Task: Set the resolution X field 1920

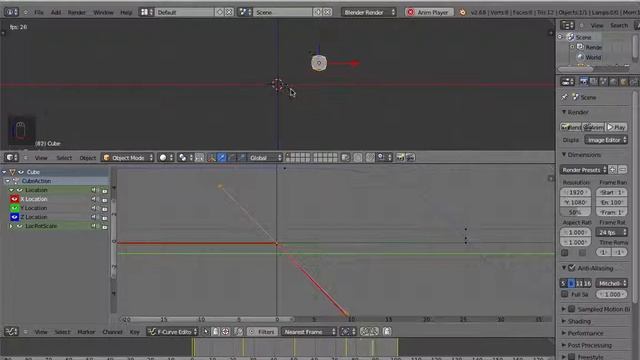Action: (x=576, y=192)
